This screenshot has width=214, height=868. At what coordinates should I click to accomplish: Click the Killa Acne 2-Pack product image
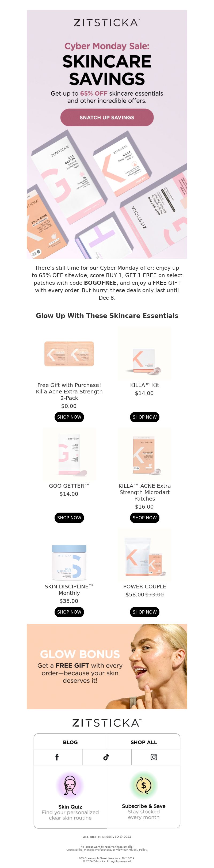[69, 354]
